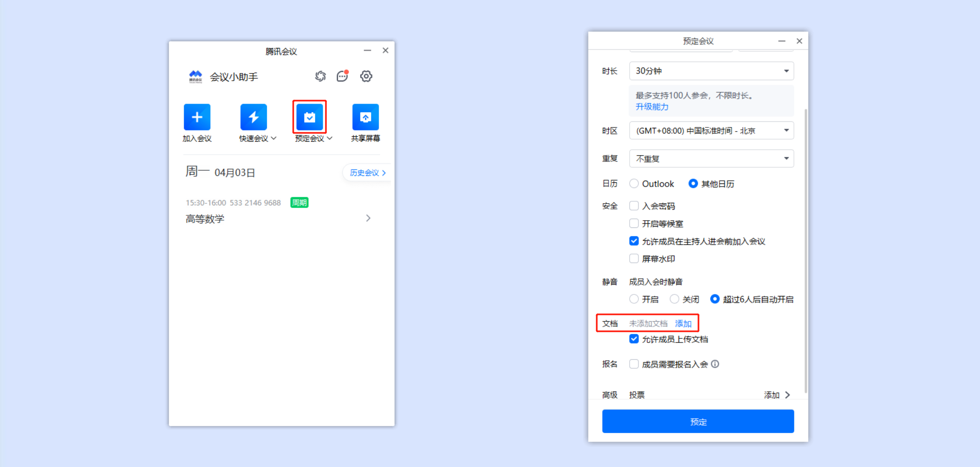Enable the 屏幕水印 checkbox
This screenshot has width=980, height=467.
point(634,259)
